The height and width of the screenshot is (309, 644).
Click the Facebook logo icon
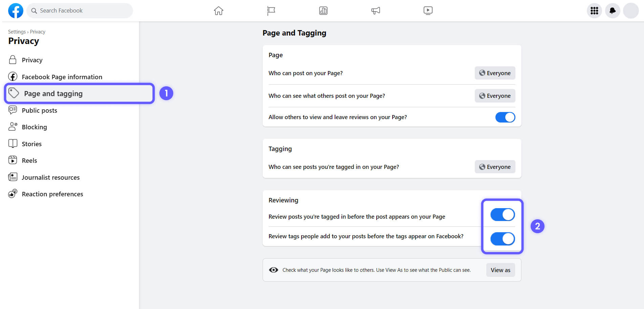[x=16, y=11]
